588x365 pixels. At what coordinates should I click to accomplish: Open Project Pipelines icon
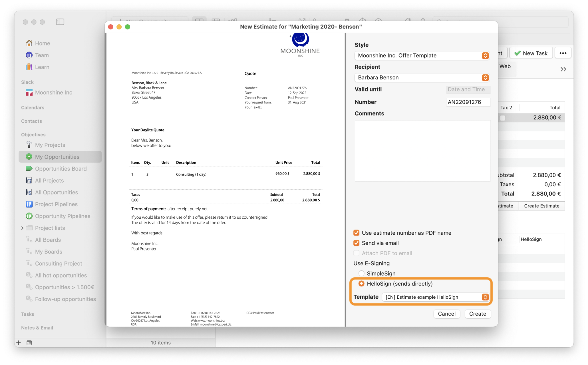tap(29, 204)
